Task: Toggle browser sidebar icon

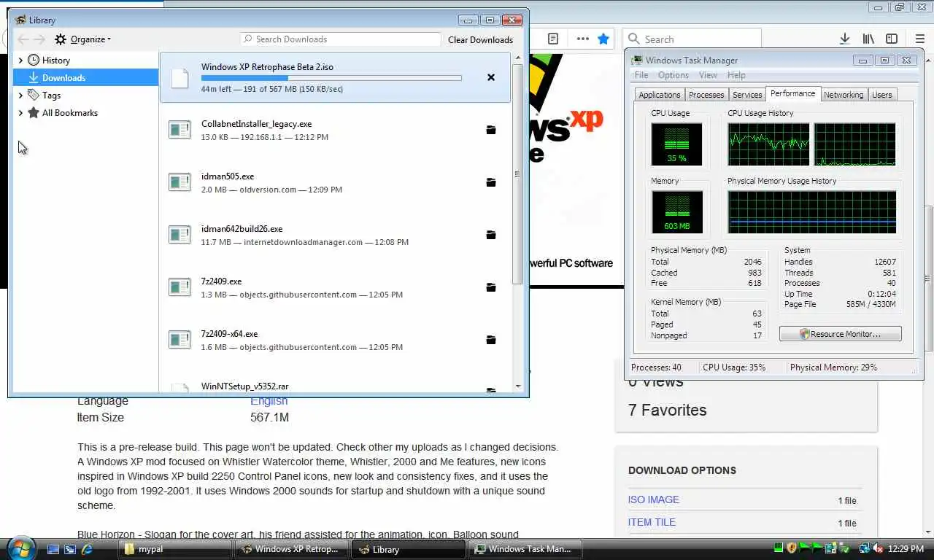Action: coord(892,39)
